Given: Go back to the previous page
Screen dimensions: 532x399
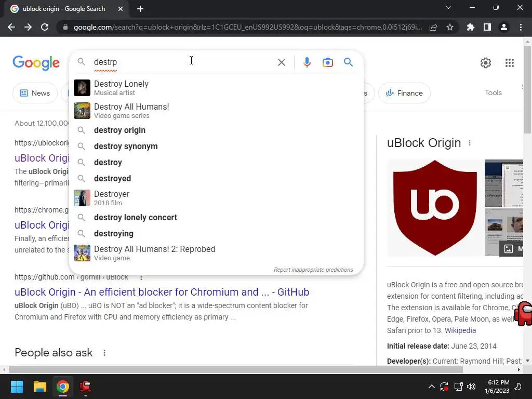Looking at the screenshot, I should [x=11, y=27].
